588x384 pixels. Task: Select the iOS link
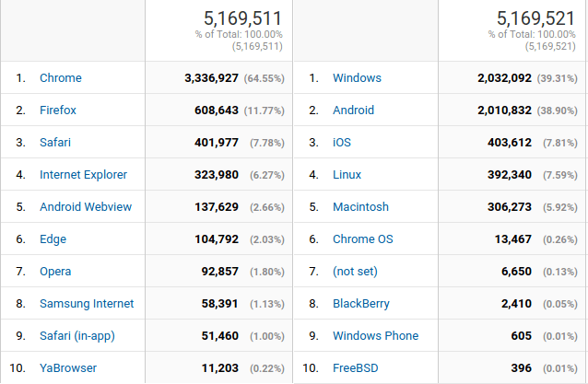(x=342, y=143)
